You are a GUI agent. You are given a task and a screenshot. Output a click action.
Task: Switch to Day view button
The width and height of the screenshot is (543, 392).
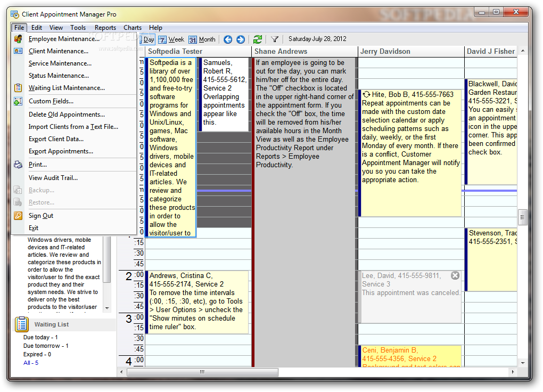(149, 39)
